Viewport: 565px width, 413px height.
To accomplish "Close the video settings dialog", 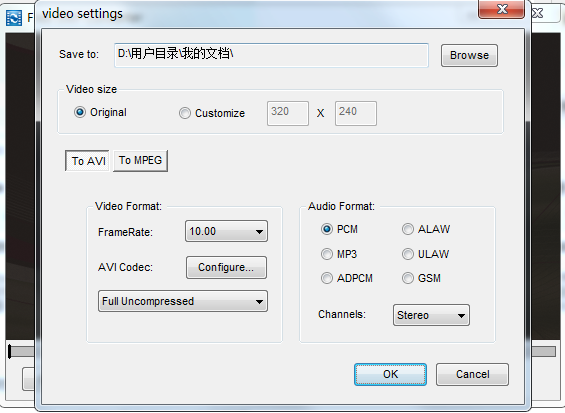I will [501, 9].
